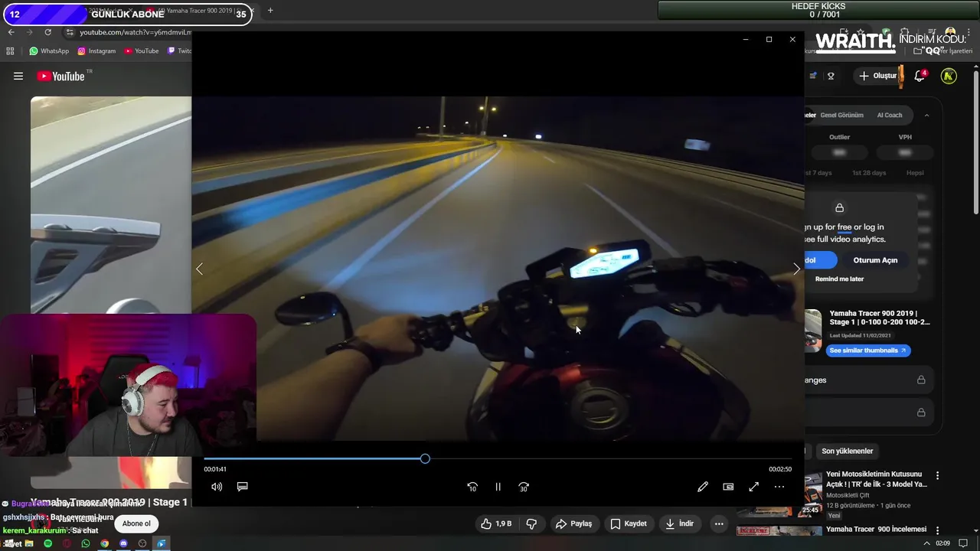Go back in the Chrome browser
Screen dimensions: 980x551
click(x=11, y=32)
